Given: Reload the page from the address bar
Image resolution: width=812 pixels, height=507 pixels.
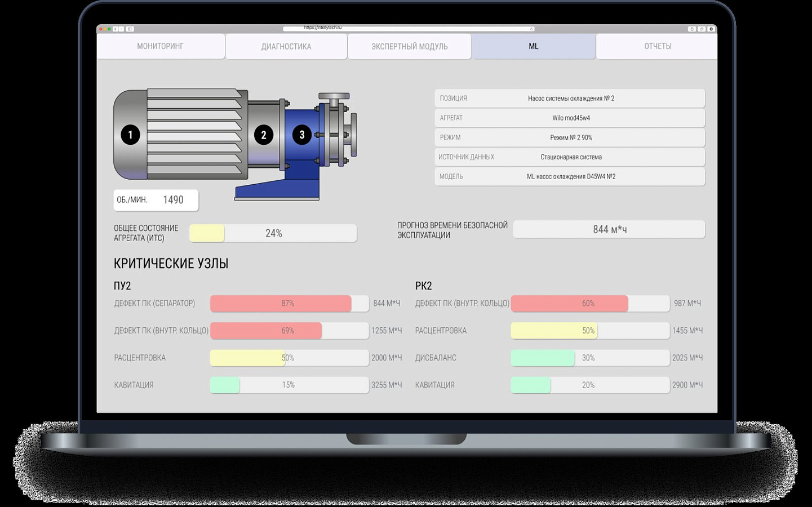Looking at the screenshot, I should [x=531, y=29].
